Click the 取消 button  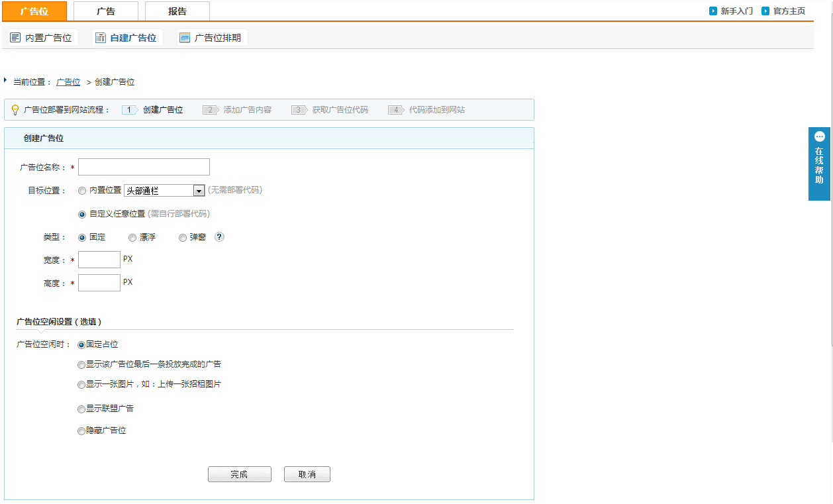click(307, 474)
